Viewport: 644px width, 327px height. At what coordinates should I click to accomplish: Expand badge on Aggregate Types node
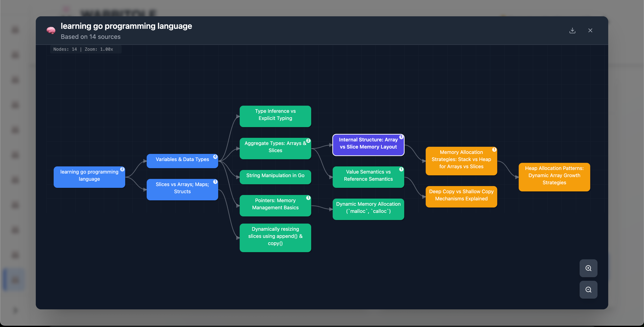pyautogui.click(x=308, y=141)
